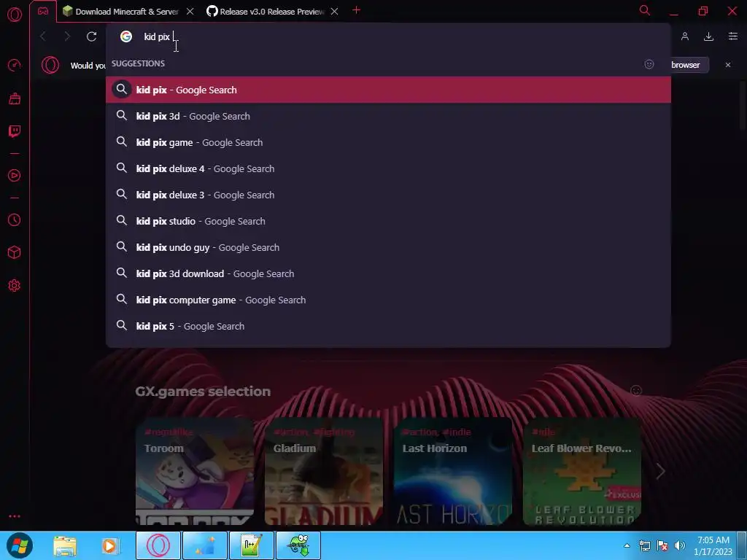Open GX Cleaner sidebar icon

click(x=15, y=98)
